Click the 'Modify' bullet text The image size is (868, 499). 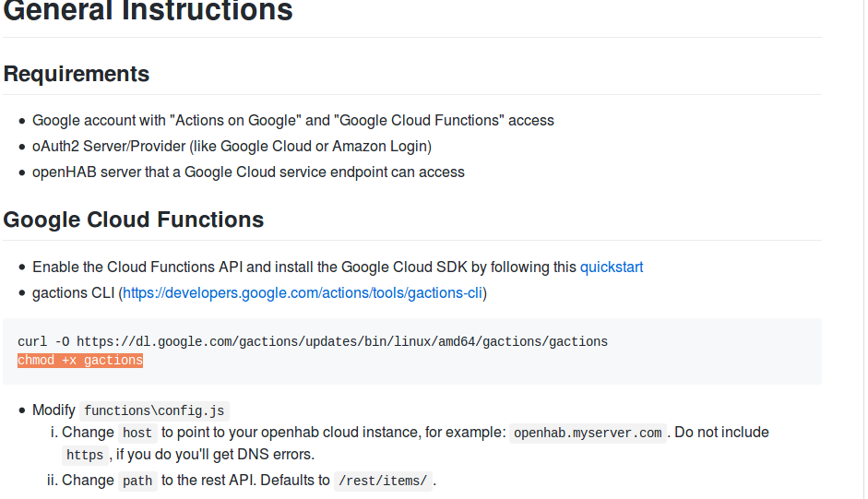point(54,410)
